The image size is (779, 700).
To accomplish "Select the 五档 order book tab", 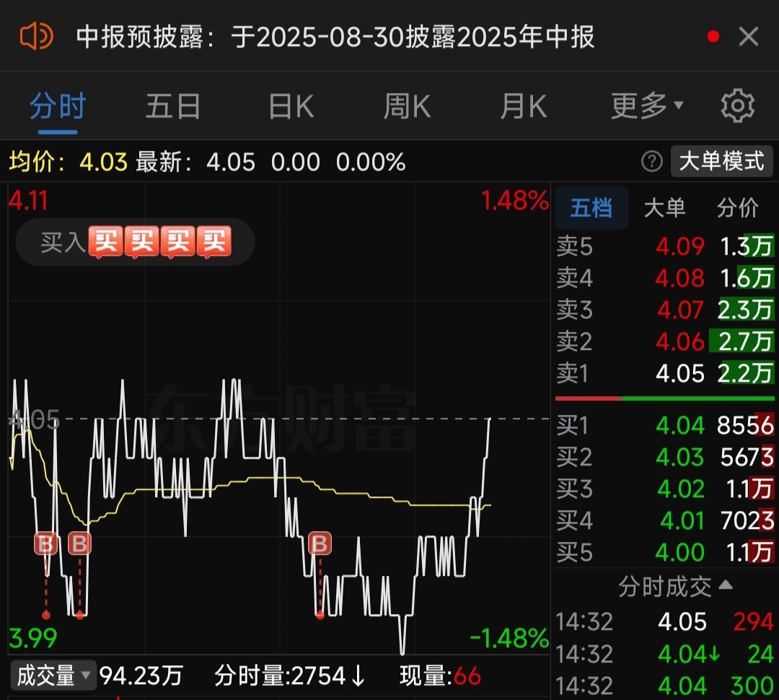I will (591, 208).
